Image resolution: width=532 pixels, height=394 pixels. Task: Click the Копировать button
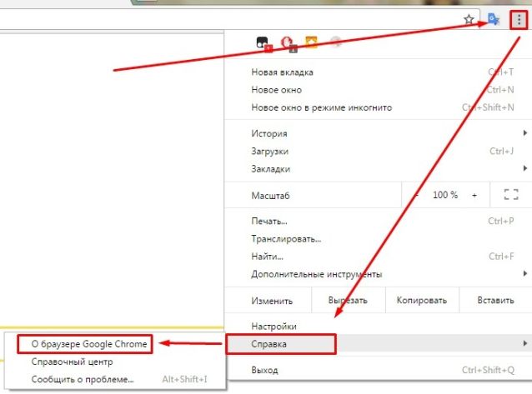[x=422, y=301]
